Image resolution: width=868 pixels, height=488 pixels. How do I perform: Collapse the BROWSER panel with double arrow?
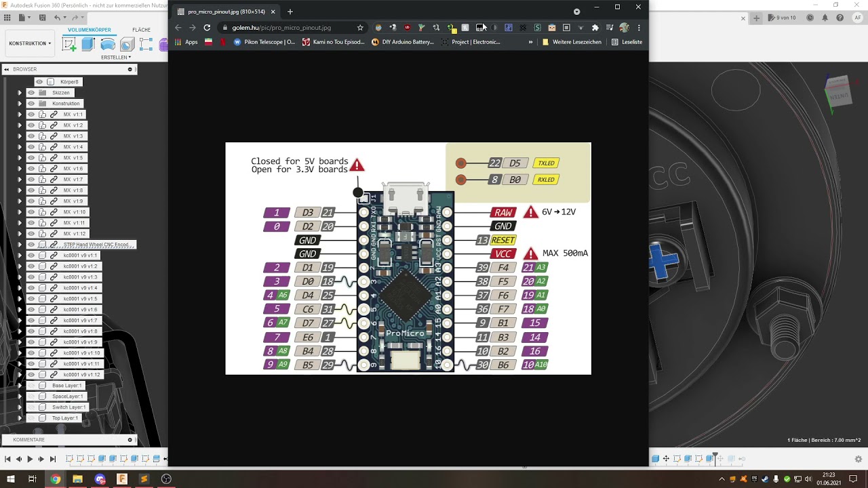6,69
